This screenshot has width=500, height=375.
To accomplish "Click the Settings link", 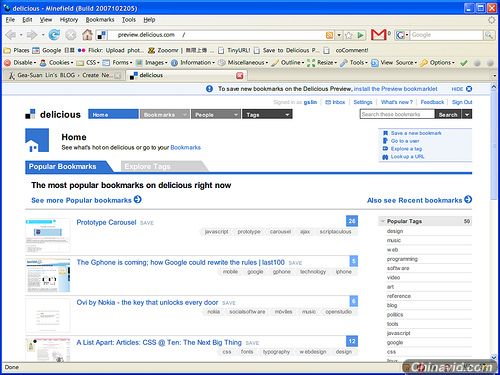I will pyautogui.click(x=363, y=102).
